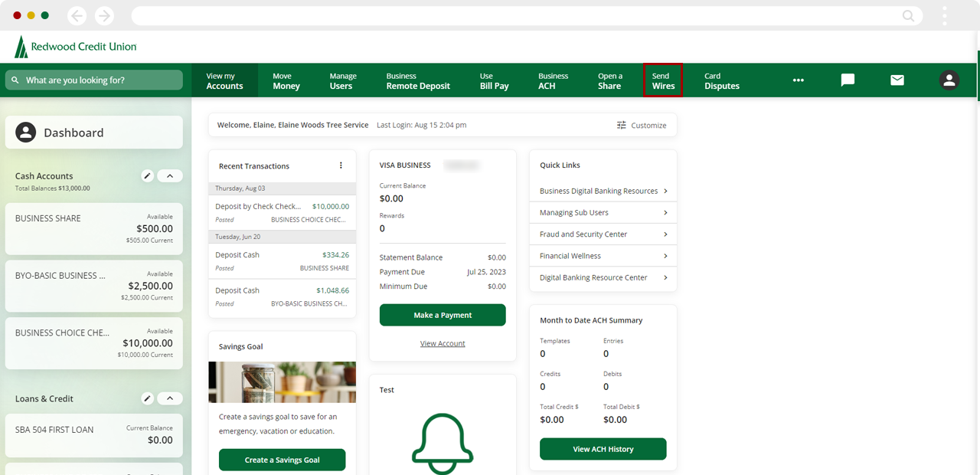The height and width of the screenshot is (475, 980).
Task: Open Fraud and Security Center link
Action: pos(583,234)
